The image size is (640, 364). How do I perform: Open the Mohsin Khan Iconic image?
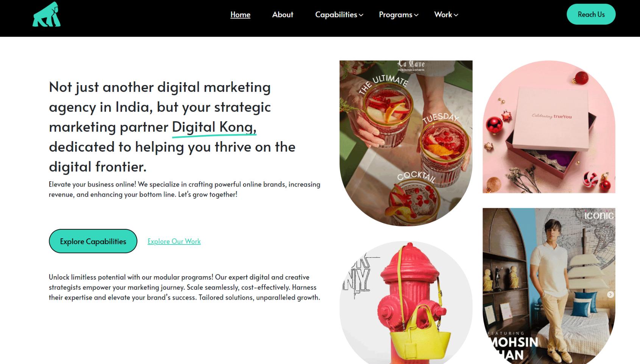pyautogui.click(x=549, y=286)
